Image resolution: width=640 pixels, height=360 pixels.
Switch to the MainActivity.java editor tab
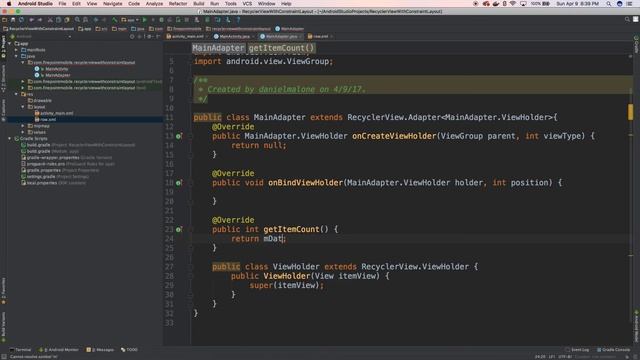(234, 37)
